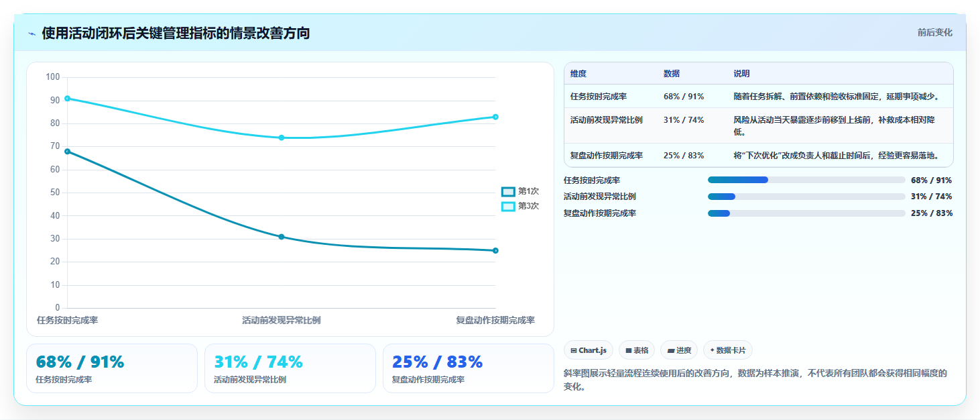Open the 25% / 83% data card
Screen dimensions: 980x420
coord(469,368)
